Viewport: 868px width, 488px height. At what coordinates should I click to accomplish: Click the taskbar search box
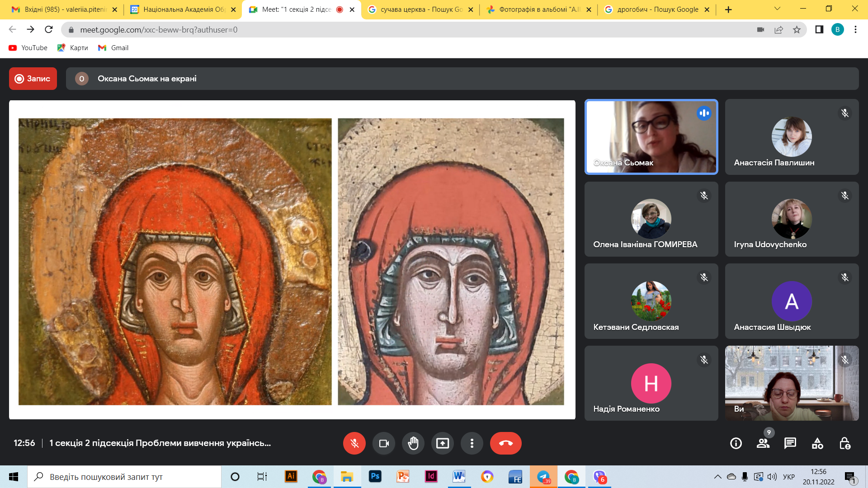tap(124, 477)
